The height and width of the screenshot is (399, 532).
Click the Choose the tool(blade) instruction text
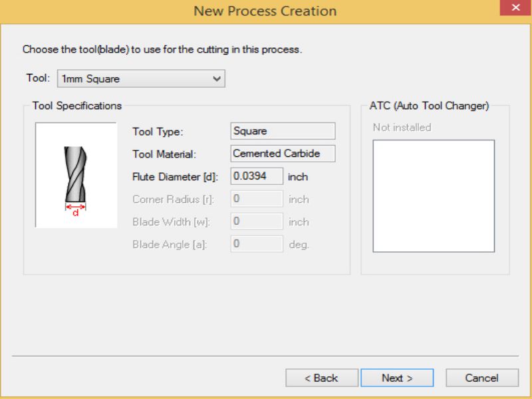(x=162, y=50)
